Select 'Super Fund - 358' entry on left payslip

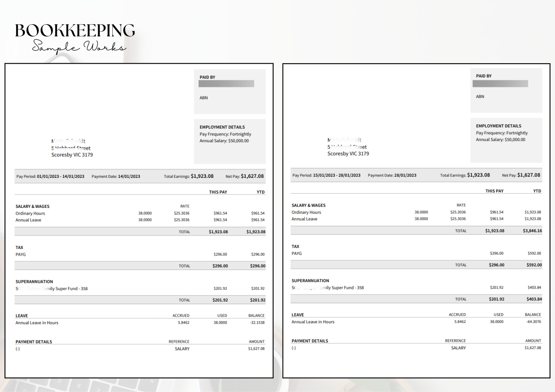click(x=72, y=289)
